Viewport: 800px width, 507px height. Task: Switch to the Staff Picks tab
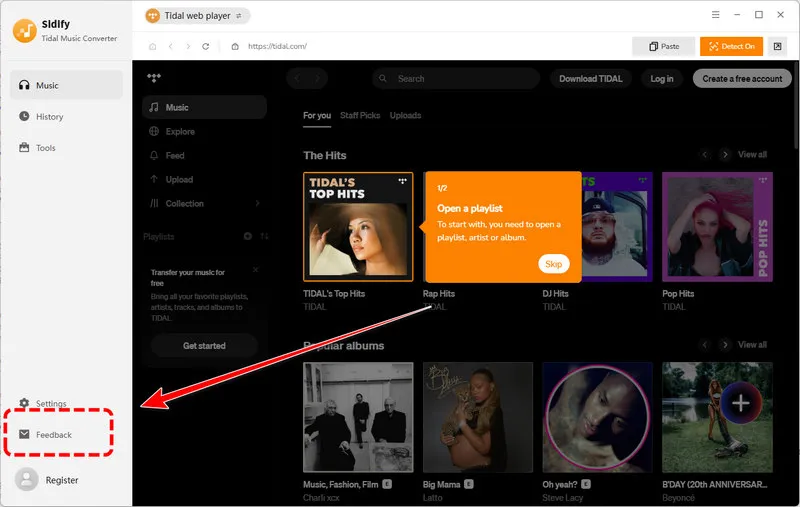[360, 116]
